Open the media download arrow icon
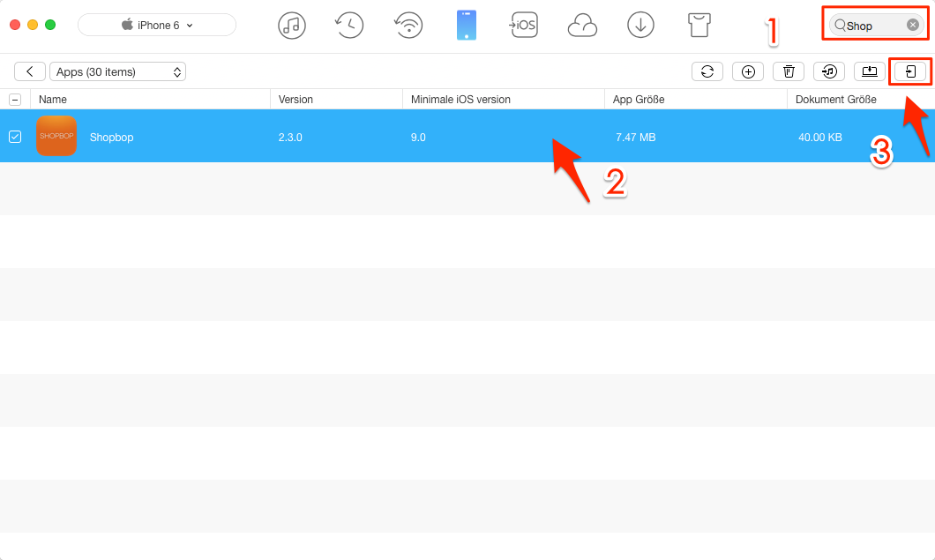 click(x=641, y=25)
